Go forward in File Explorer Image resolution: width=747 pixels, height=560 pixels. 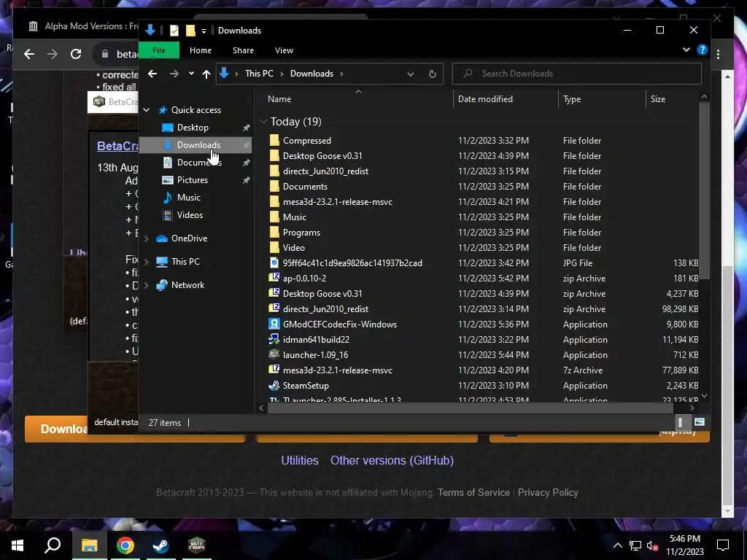(x=174, y=74)
